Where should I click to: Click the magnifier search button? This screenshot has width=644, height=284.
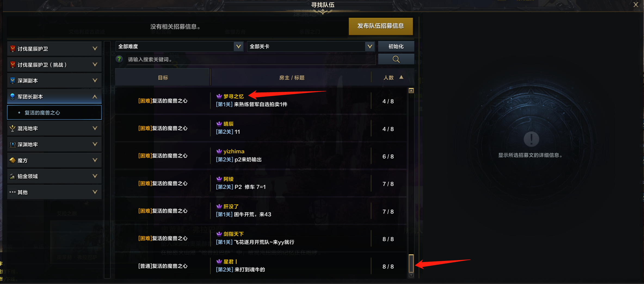(396, 59)
